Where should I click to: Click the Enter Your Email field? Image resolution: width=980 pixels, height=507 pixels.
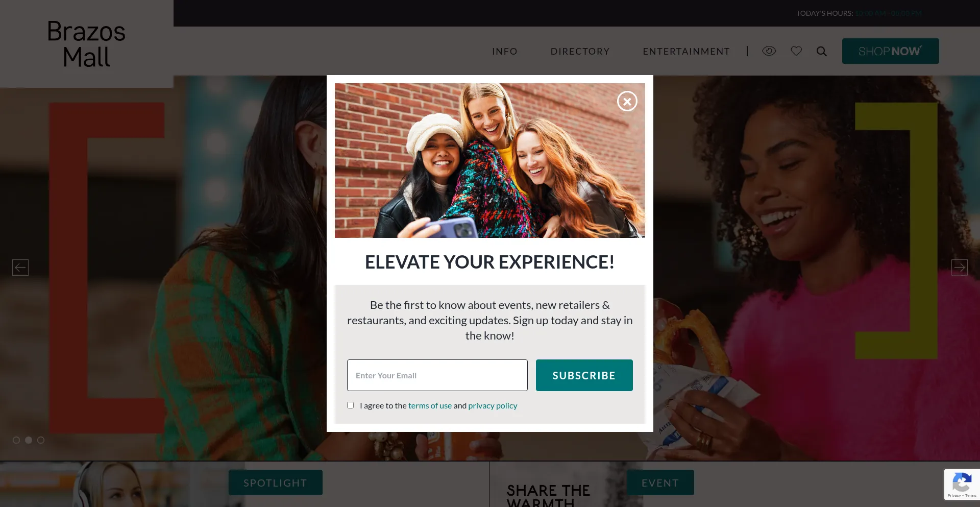(x=437, y=375)
